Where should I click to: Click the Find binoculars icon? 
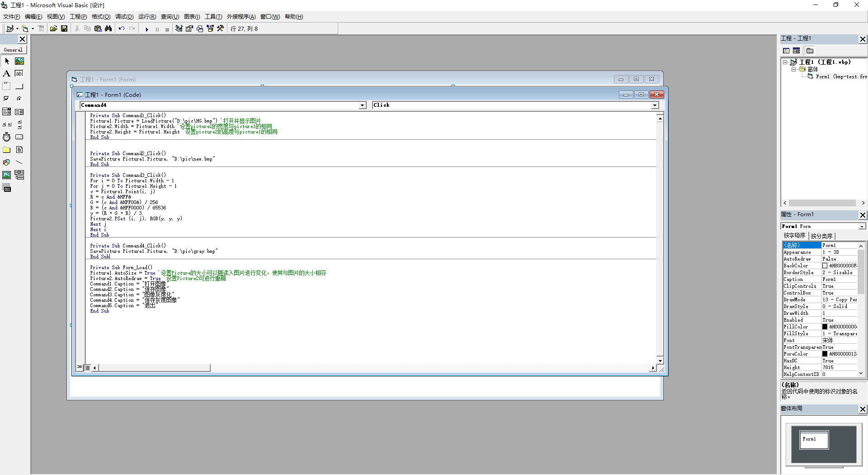pos(108,28)
